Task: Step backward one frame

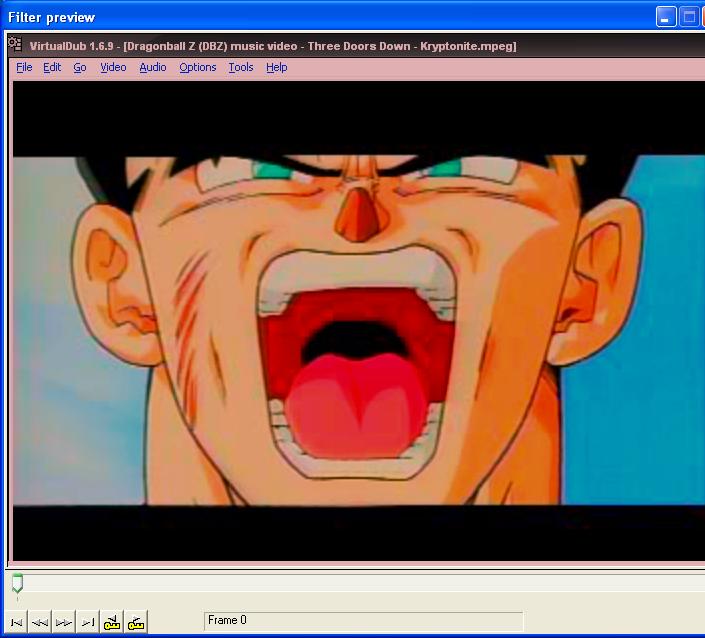Action: click(x=40, y=622)
